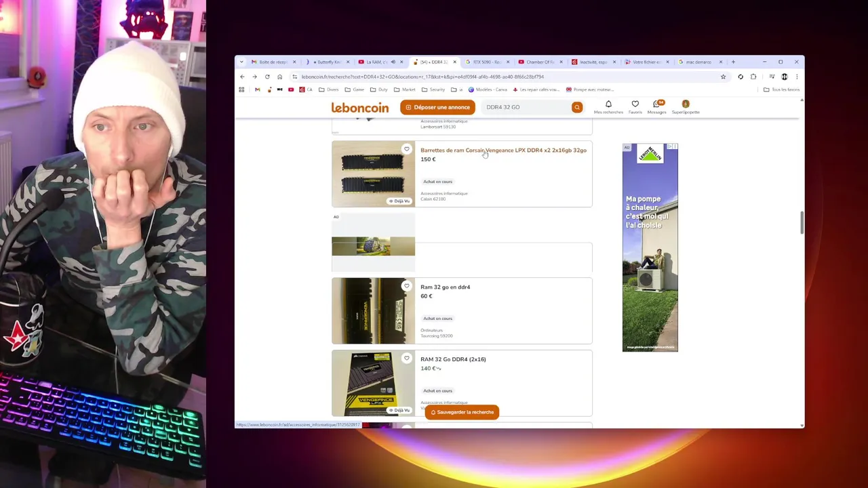
Task: Open Barrettes de ram Corsair Vengeance listing title
Action: (503, 150)
